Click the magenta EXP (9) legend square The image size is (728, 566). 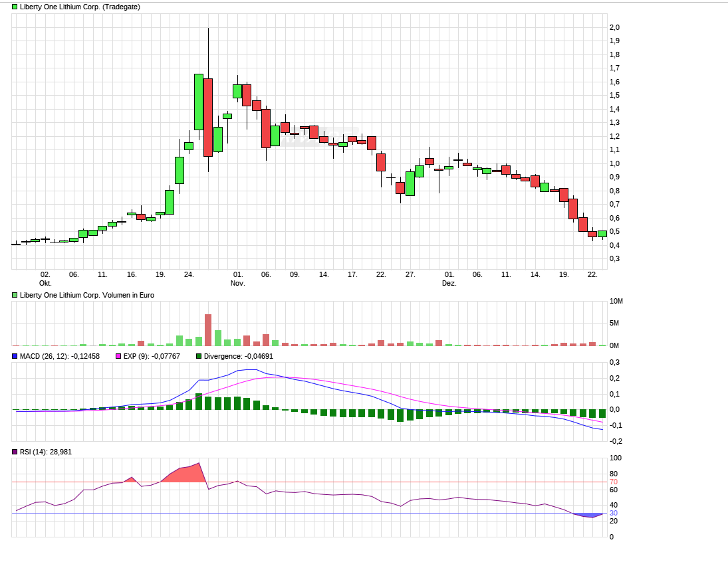tap(119, 357)
